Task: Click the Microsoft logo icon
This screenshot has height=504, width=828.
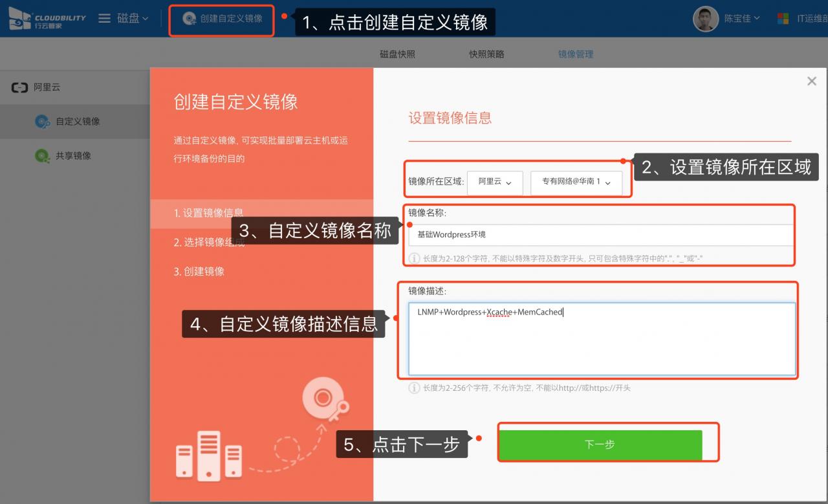Action: [783, 19]
